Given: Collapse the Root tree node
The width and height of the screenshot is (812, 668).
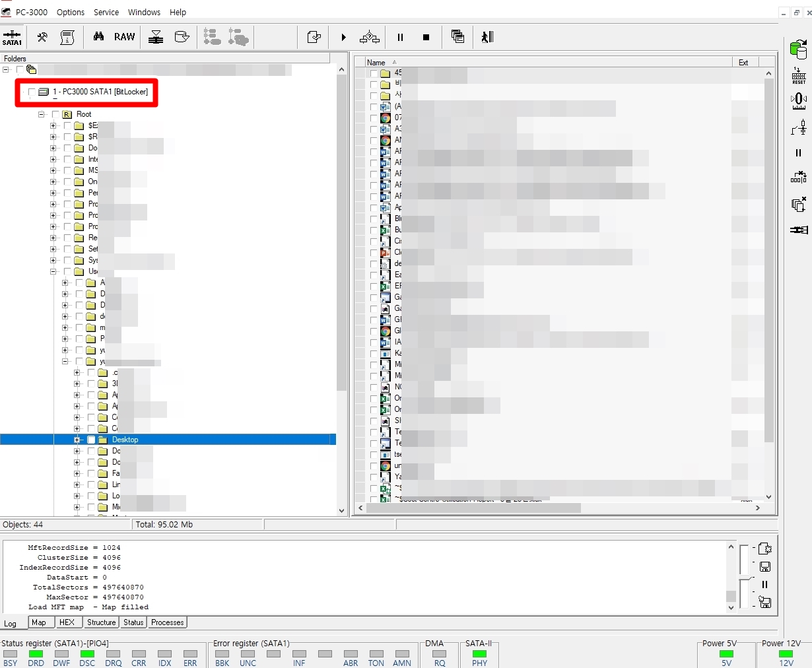Looking at the screenshot, I should tap(41, 114).
